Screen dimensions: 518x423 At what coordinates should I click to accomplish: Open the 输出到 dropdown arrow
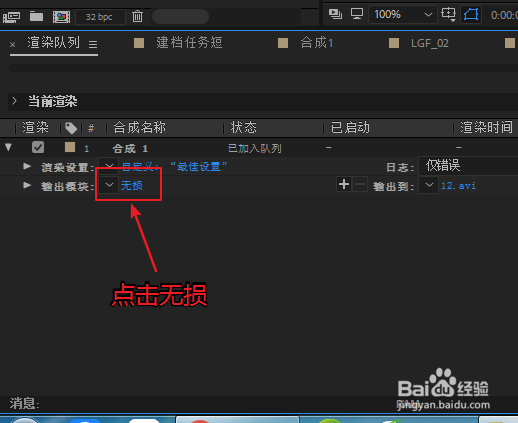[429, 185]
